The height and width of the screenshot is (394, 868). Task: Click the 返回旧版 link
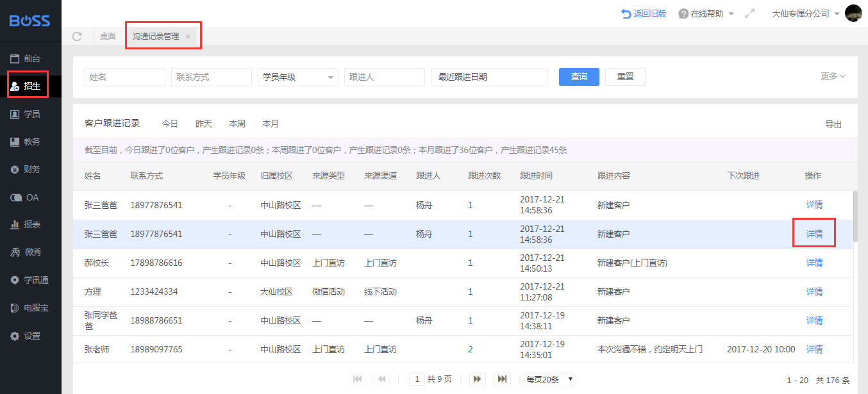644,13
